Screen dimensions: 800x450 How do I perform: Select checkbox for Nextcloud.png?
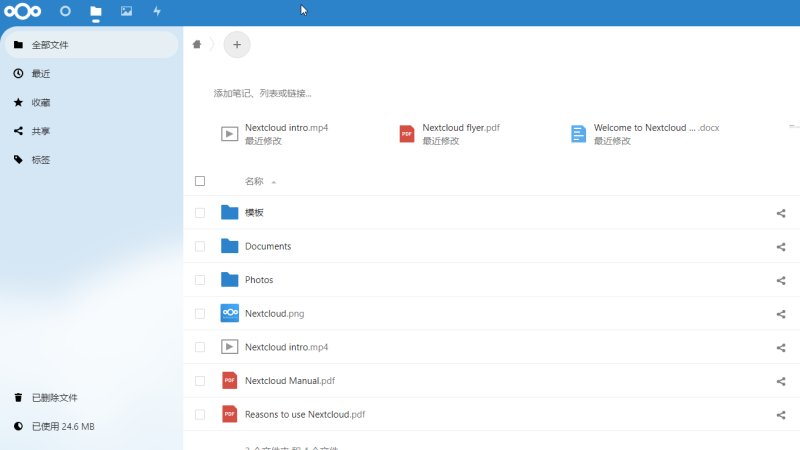click(x=200, y=314)
